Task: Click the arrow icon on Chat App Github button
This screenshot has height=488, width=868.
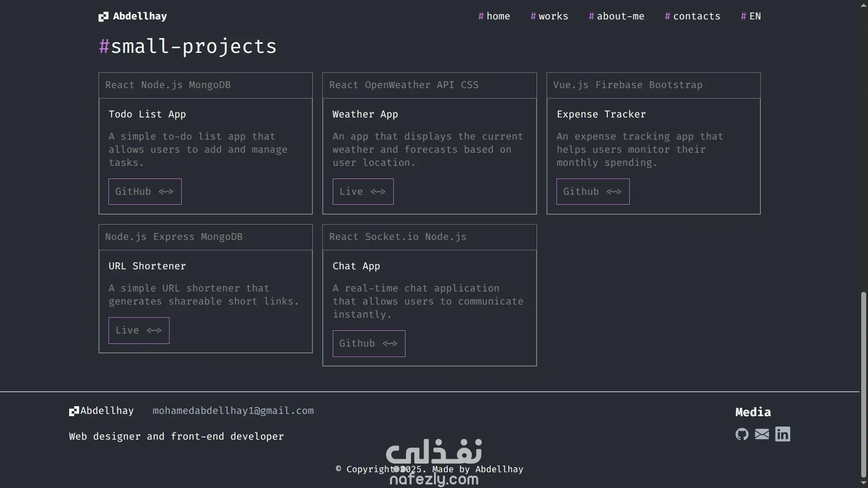Action: [390, 344]
